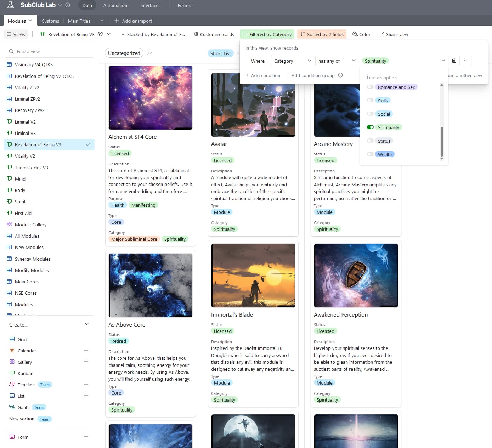
Task: Open the 'has any of' operator dropdown
Action: coord(337,61)
